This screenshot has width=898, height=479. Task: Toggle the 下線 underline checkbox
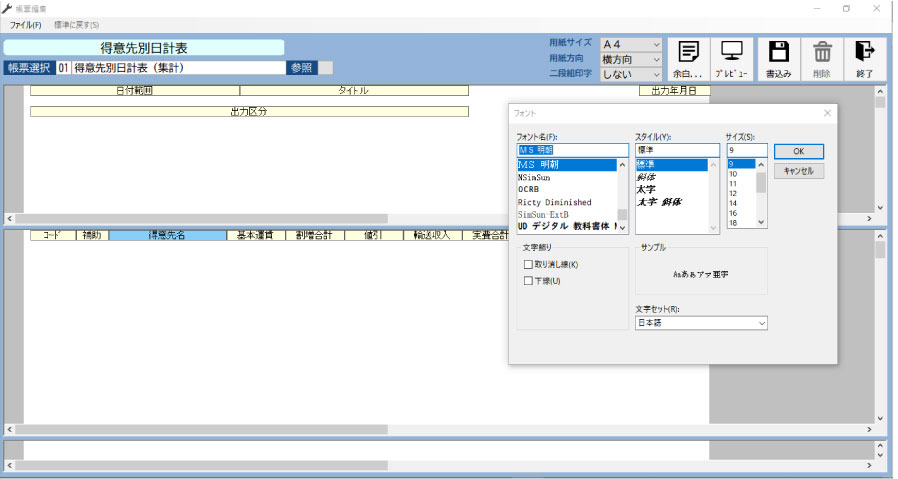(528, 281)
